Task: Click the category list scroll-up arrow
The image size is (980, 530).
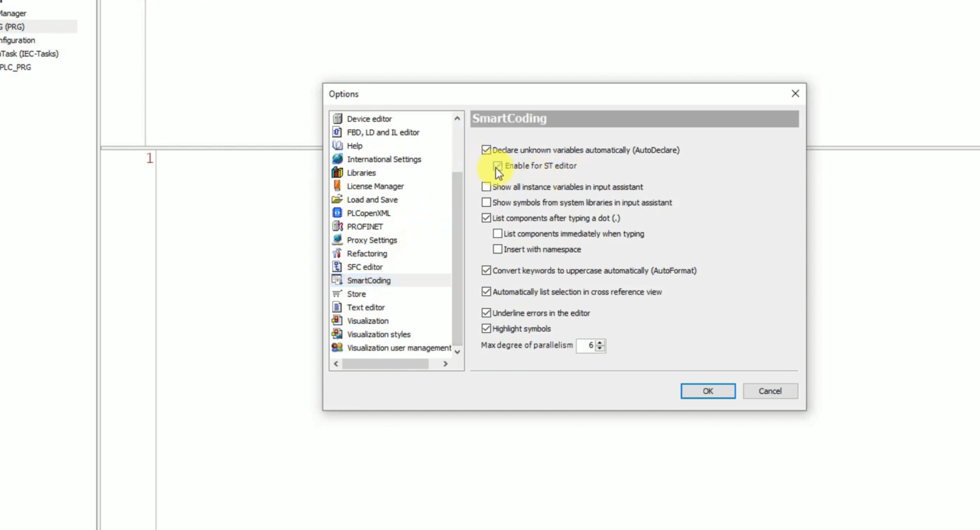Action: 457,118
